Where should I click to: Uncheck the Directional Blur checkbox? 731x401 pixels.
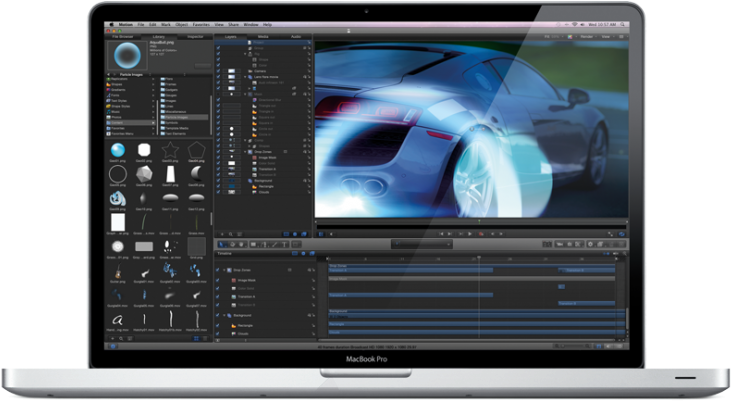[x=218, y=100]
